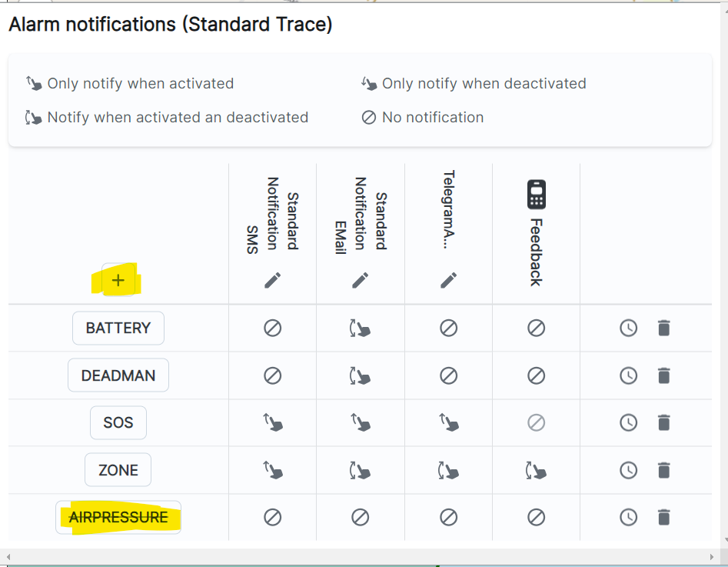The height and width of the screenshot is (567, 728).
Task: Toggle DEADMAN EMail notification mode
Action: point(361,375)
